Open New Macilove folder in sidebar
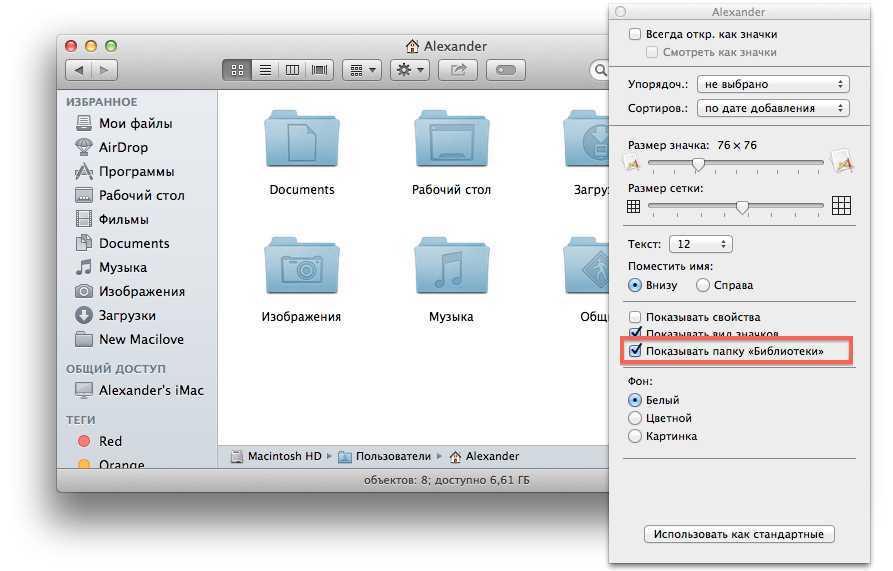 tap(130, 339)
